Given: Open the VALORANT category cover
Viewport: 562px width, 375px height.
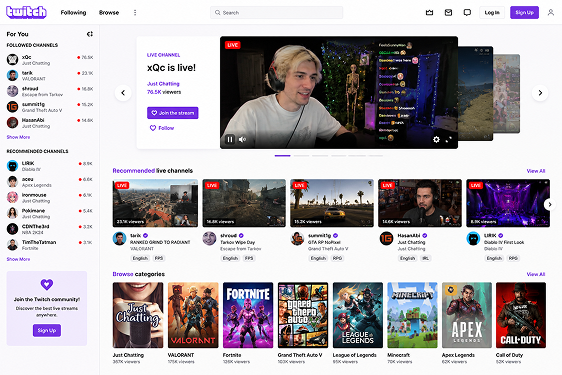Looking at the screenshot, I should [x=193, y=315].
